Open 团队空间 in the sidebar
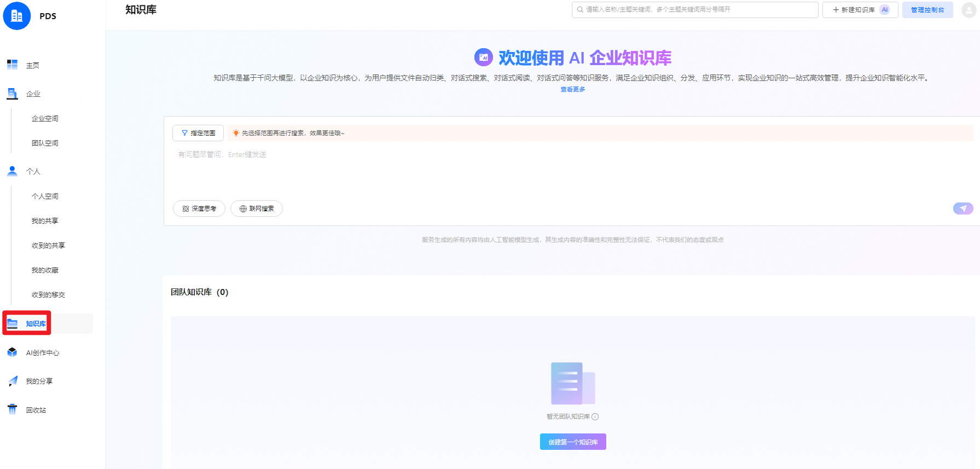This screenshot has height=469, width=980. [45, 143]
